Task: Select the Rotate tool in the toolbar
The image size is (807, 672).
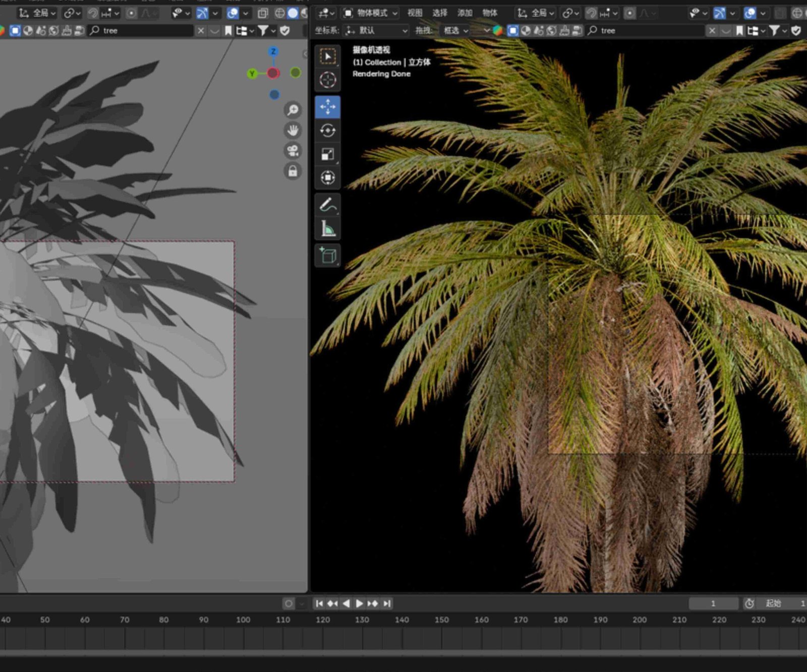Action: (327, 131)
